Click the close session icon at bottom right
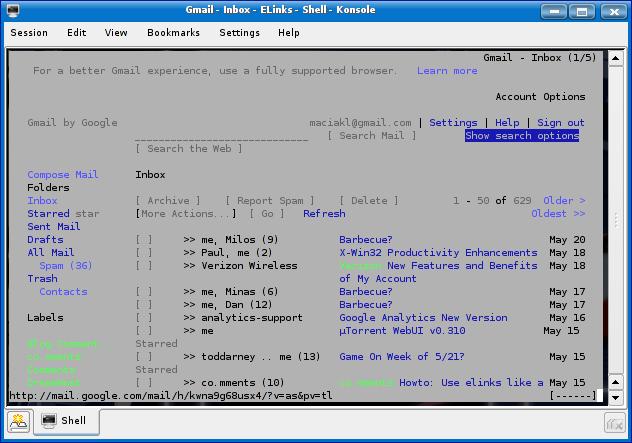This screenshot has height=443, width=632. click(x=615, y=421)
